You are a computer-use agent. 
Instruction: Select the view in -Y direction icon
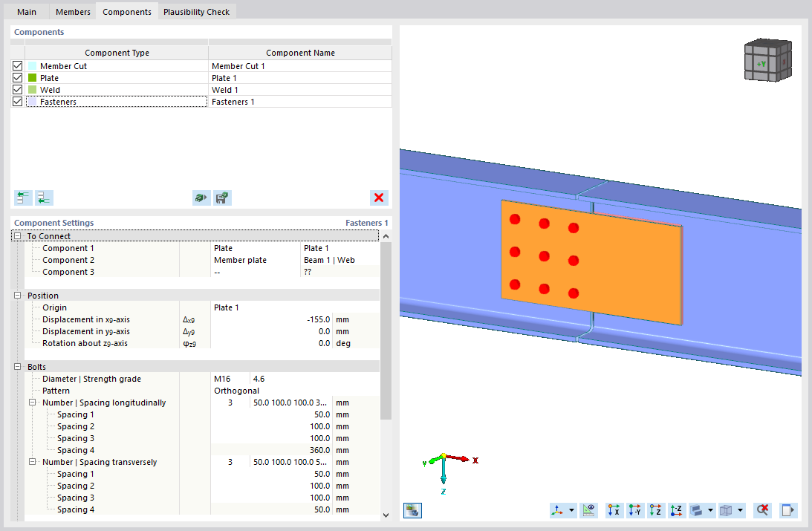[x=634, y=510]
